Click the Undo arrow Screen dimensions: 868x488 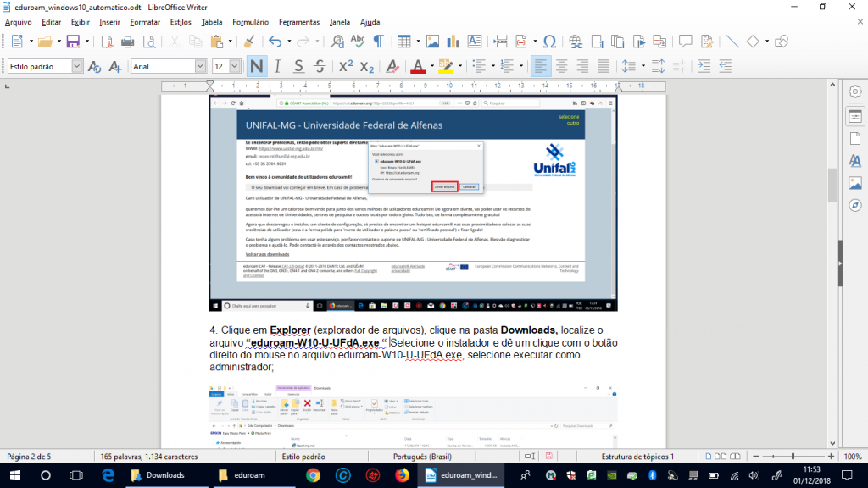pyautogui.click(x=275, y=42)
